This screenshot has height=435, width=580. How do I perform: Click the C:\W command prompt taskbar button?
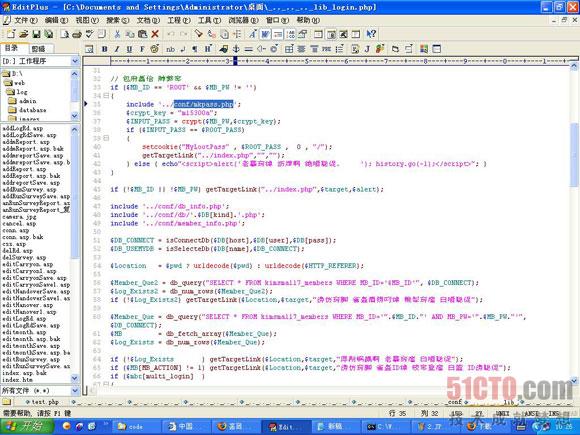(x=385, y=426)
